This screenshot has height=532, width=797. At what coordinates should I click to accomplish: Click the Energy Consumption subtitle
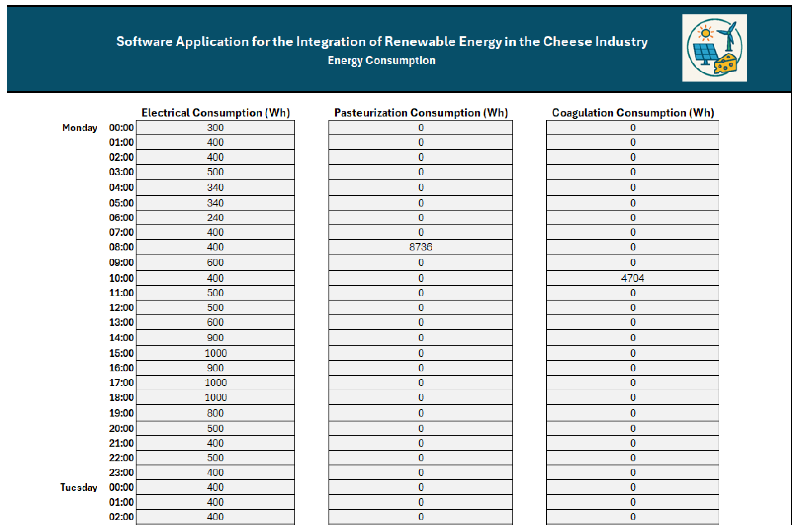(381, 60)
